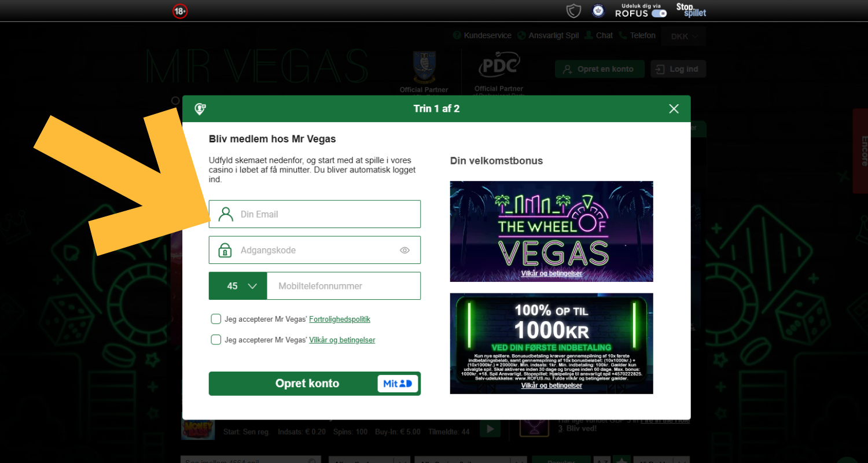Click the shield badge in dialog header
The height and width of the screenshot is (463, 868).
point(200,109)
